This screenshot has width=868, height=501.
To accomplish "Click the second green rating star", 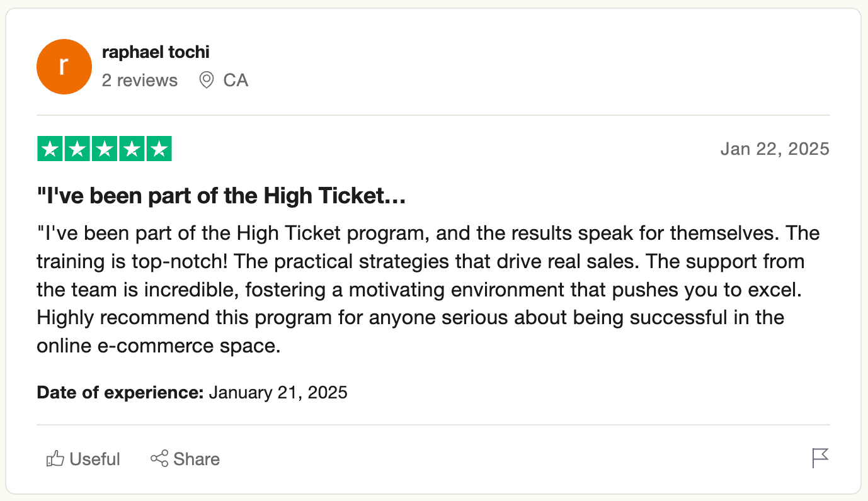I will pyautogui.click(x=77, y=149).
